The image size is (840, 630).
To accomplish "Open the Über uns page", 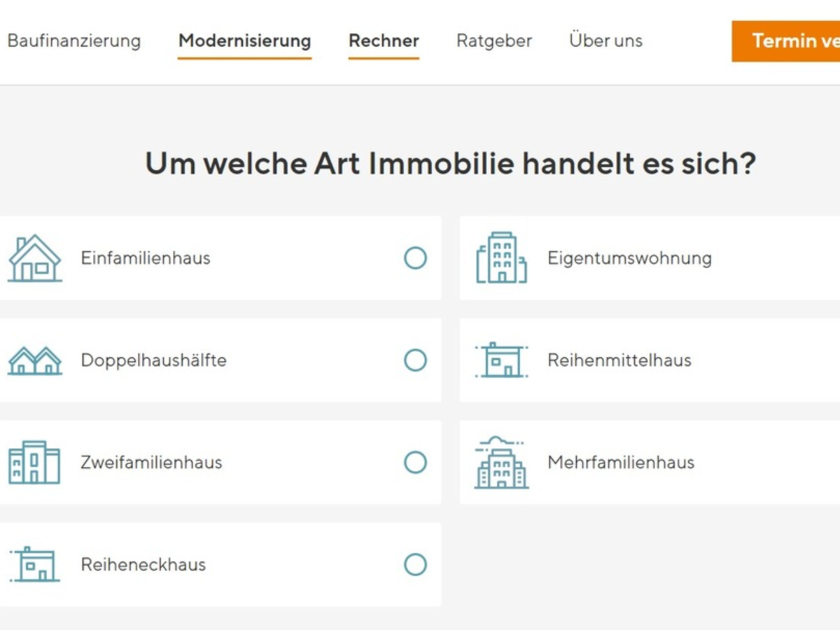I will (605, 41).
